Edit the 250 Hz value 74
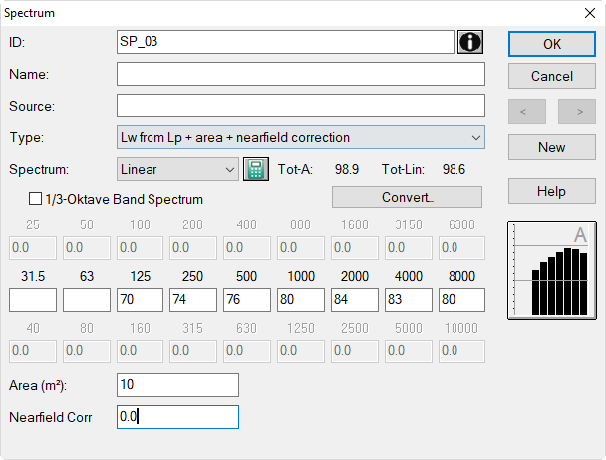Image resolution: width=606 pixels, height=460 pixels. tap(193, 300)
